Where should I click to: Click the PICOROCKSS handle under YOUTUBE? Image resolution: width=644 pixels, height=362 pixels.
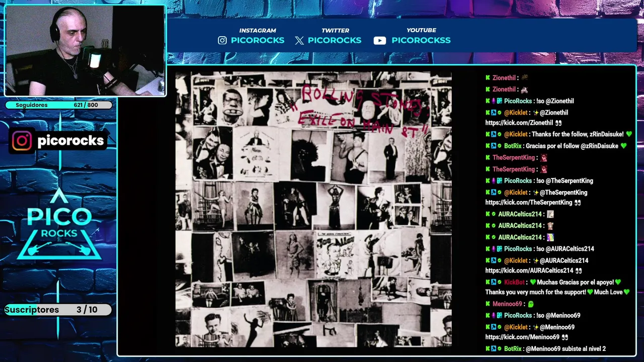[x=421, y=40]
